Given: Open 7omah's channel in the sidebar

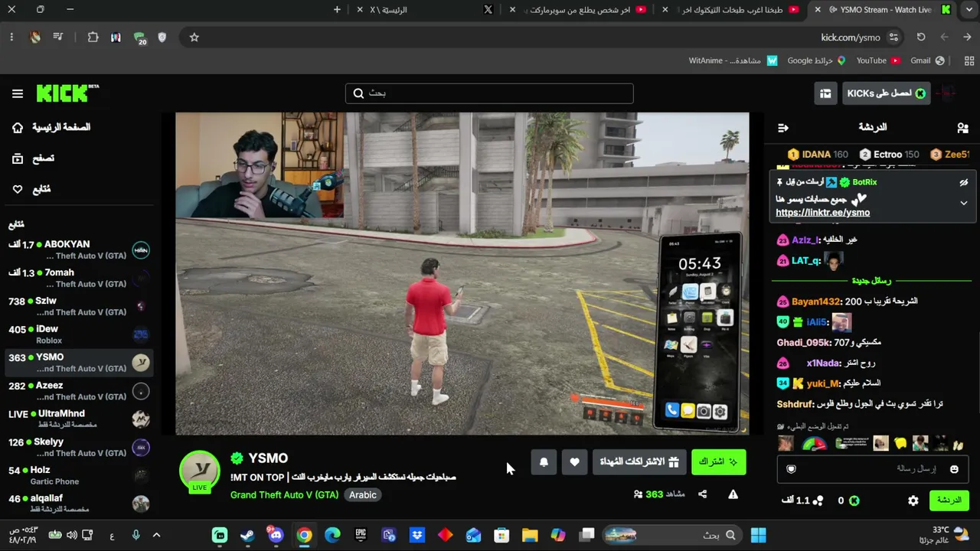Looking at the screenshot, I should click(x=79, y=278).
